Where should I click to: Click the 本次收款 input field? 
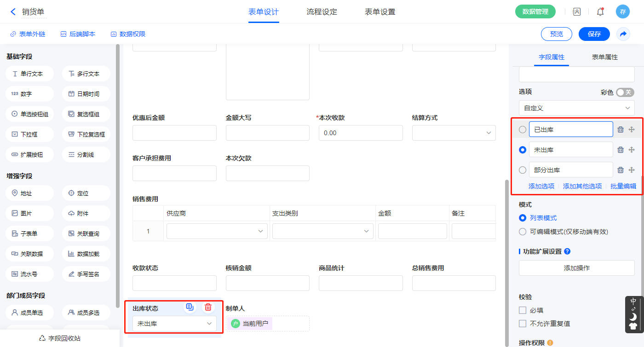[x=360, y=133]
